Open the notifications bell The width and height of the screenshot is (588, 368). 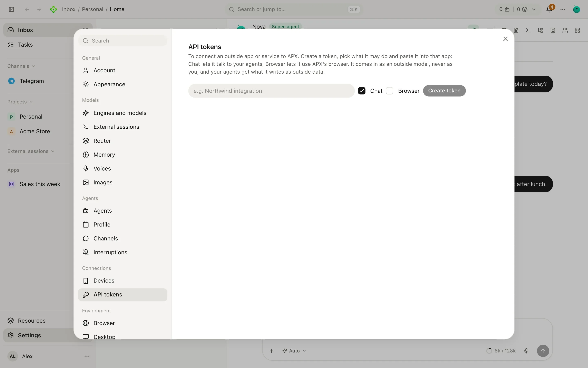click(x=549, y=9)
